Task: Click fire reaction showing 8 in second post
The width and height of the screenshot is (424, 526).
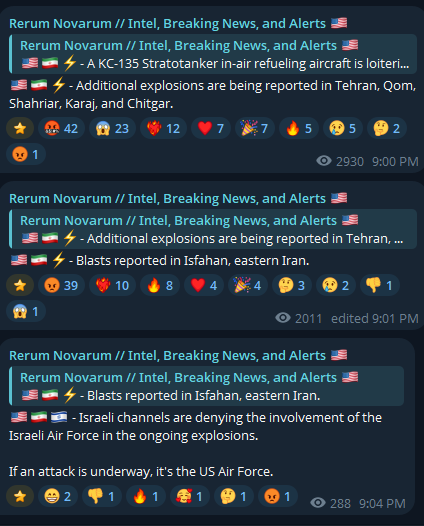Action: [160, 285]
